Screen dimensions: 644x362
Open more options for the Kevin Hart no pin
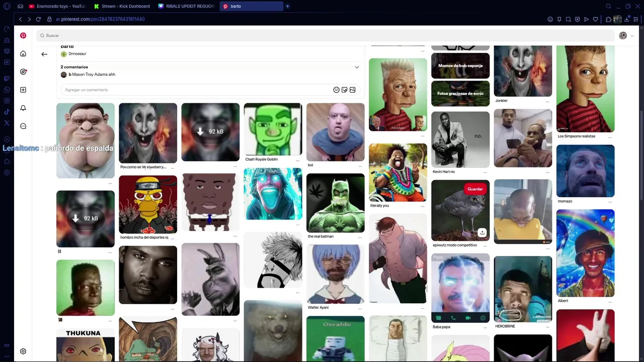tap(485, 172)
